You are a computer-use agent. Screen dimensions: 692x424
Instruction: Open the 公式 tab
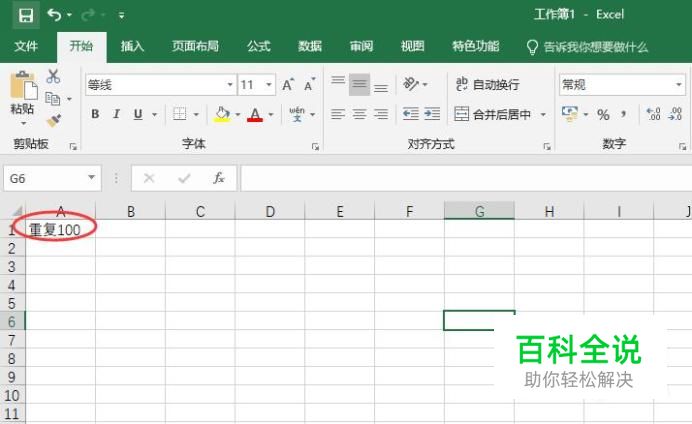tap(259, 46)
